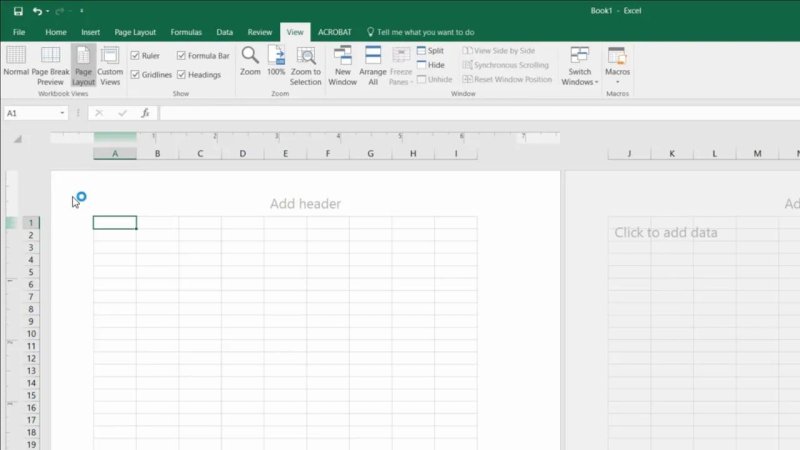
Task: Open Custom Views dialog
Action: pos(110,66)
